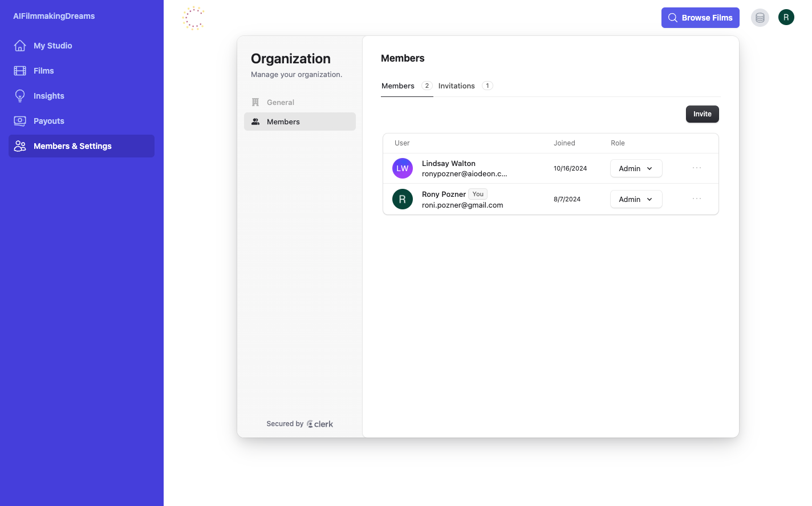Follow the Secured by Clerk link
The width and height of the screenshot is (812, 506).
tap(320, 424)
